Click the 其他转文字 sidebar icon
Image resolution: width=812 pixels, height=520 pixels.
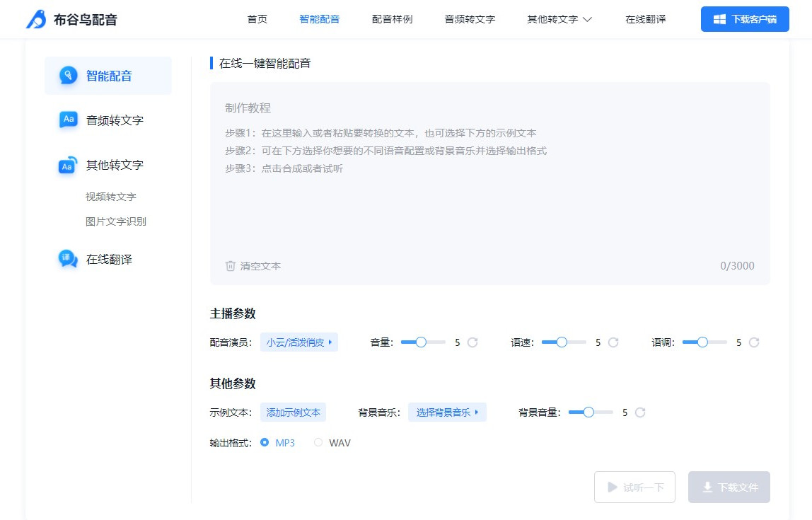click(68, 166)
